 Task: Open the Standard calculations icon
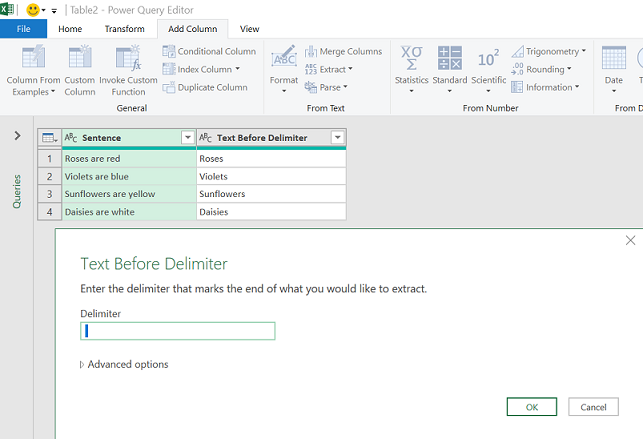pos(450,58)
